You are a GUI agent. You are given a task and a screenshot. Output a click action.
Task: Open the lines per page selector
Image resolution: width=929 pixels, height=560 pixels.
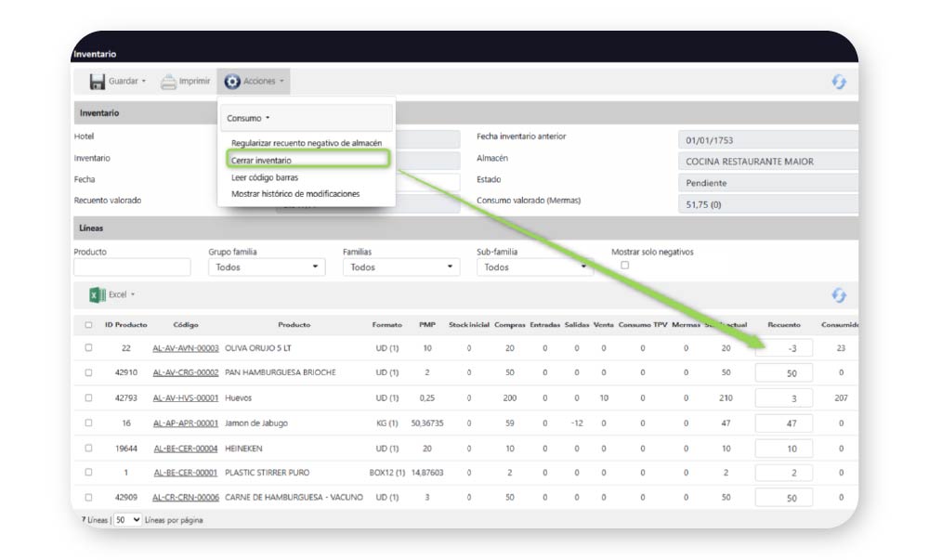tap(128, 520)
